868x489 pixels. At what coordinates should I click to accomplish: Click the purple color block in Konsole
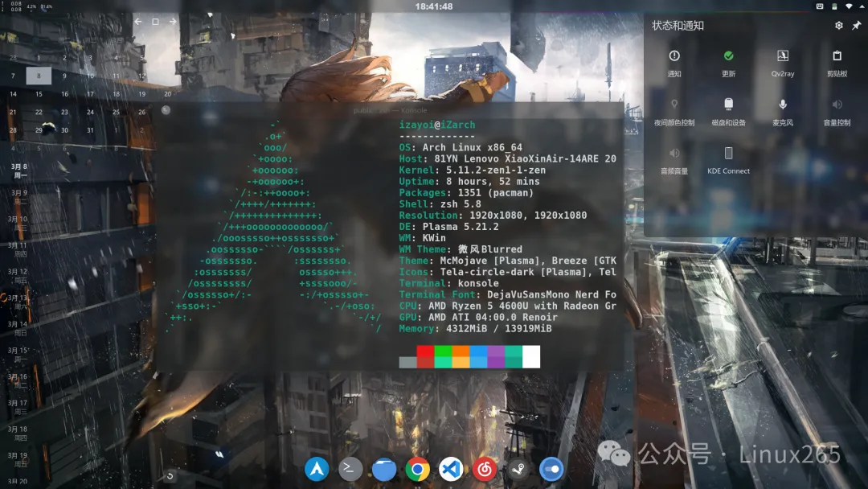click(496, 356)
